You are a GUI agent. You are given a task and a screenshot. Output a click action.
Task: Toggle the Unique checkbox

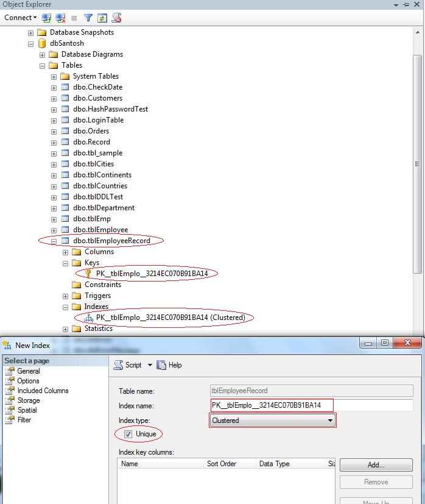pyautogui.click(x=128, y=434)
